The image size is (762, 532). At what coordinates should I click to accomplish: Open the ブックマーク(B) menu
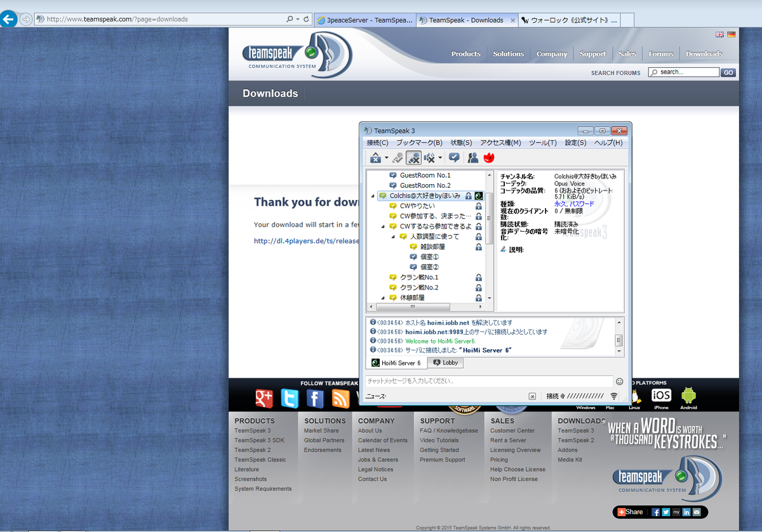pyautogui.click(x=420, y=143)
